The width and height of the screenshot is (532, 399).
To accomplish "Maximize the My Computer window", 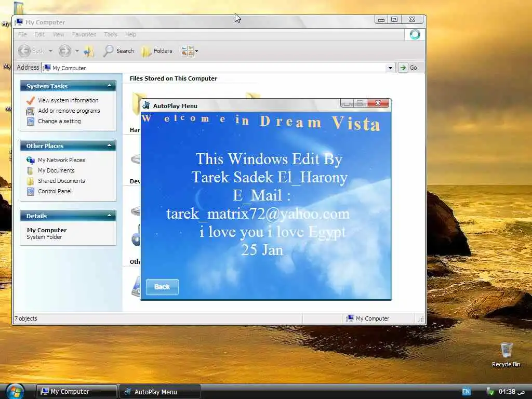I will tap(394, 19).
